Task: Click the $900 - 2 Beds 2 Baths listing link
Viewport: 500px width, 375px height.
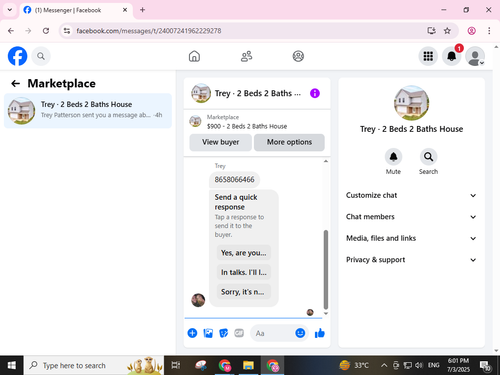Action: tap(247, 126)
